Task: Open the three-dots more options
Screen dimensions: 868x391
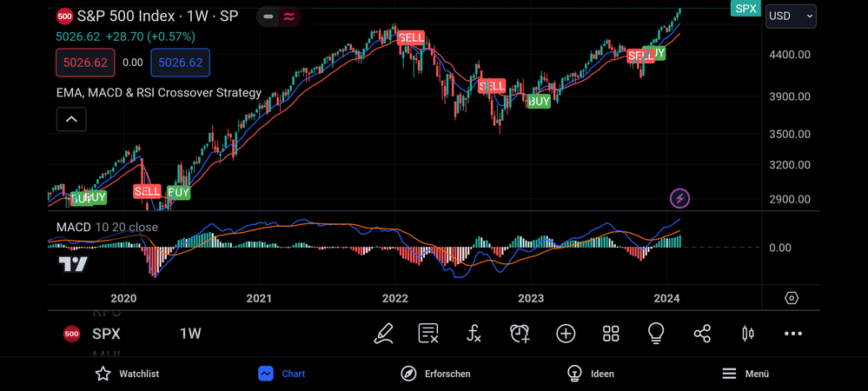Action: 793,334
